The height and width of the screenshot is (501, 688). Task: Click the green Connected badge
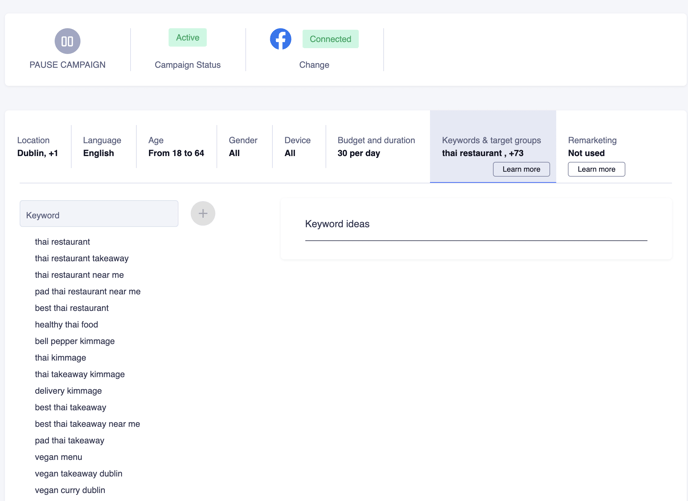[x=330, y=39]
